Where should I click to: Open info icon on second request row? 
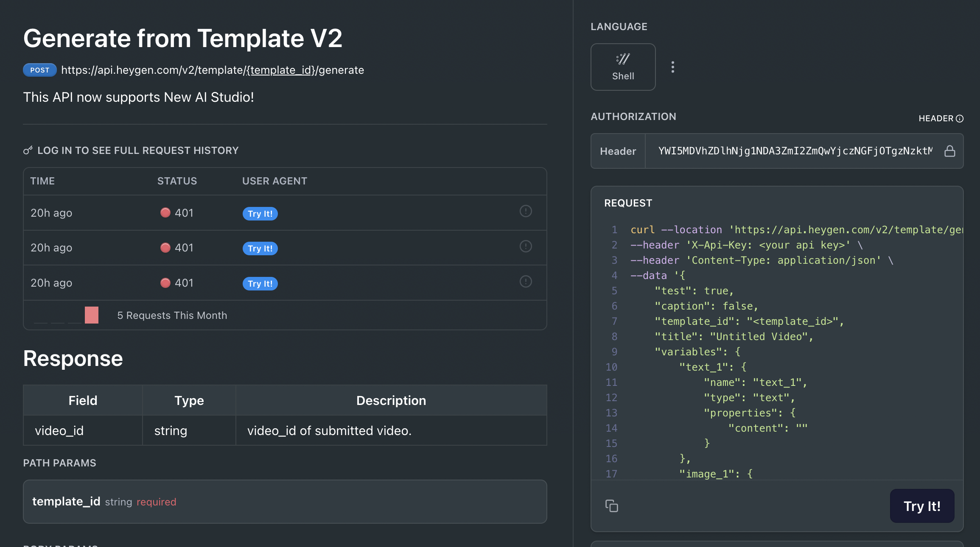[x=526, y=246]
